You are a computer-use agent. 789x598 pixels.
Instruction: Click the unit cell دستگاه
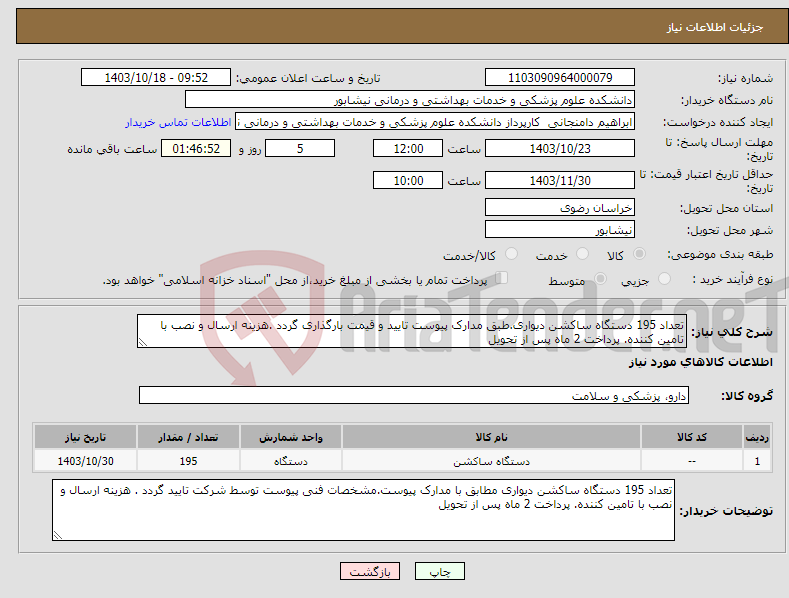tap(291, 461)
